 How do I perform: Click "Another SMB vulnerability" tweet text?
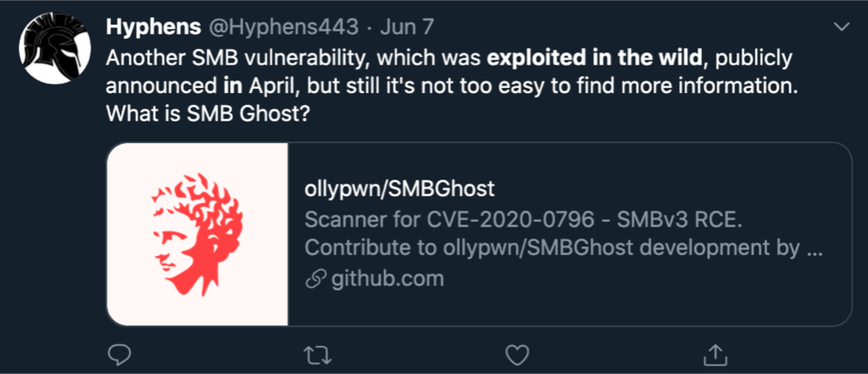[237, 58]
